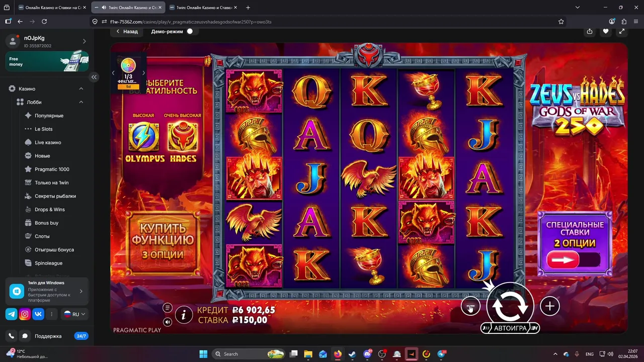644x362 pixels.
Task: Open the Live казино category
Action: pos(48,142)
